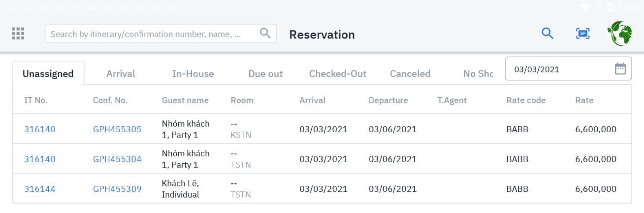Screen dimensions: 644x213
Task: Click the Rate column header
Action: point(584,101)
